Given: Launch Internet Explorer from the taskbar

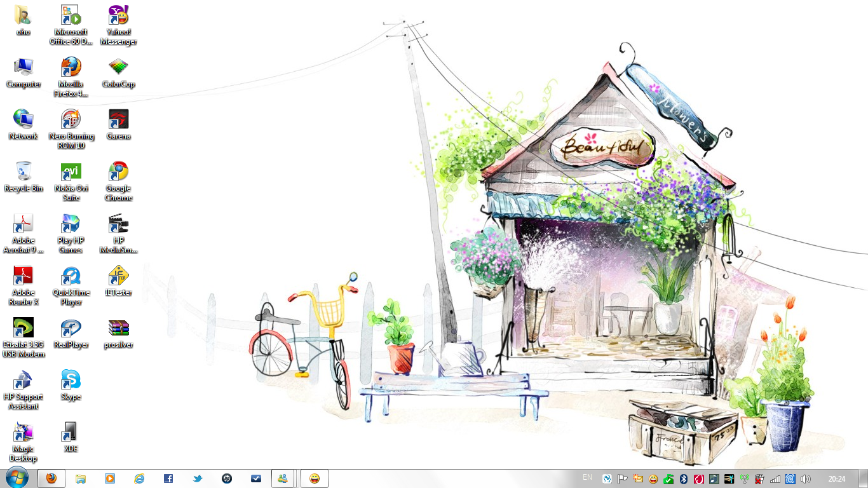Looking at the screenshot, I should tap(139, 478).
